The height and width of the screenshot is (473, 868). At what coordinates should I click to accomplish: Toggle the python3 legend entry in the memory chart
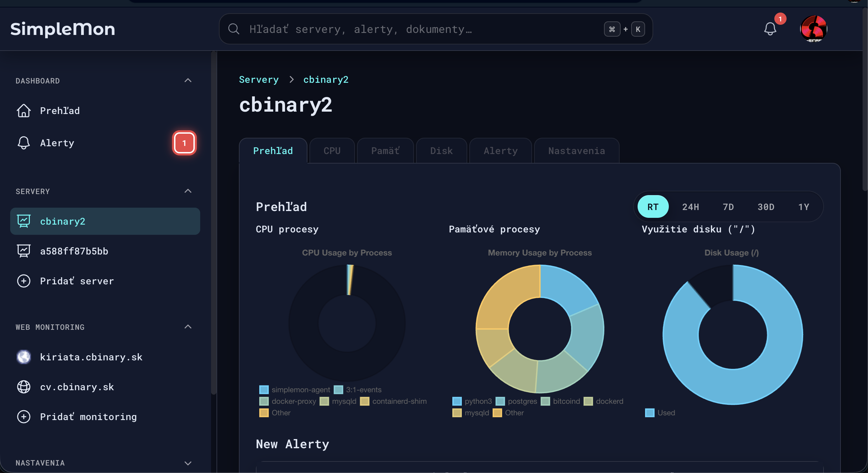coord(472,401)
